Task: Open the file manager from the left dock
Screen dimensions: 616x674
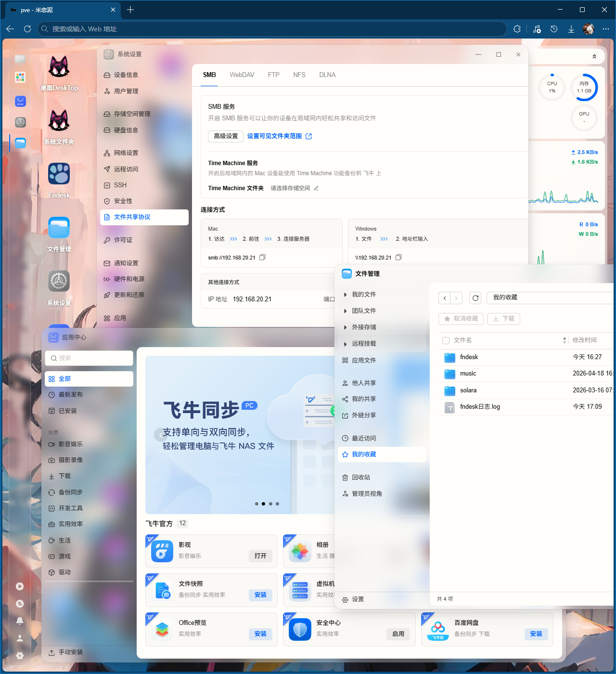Action: click(20, 143)
